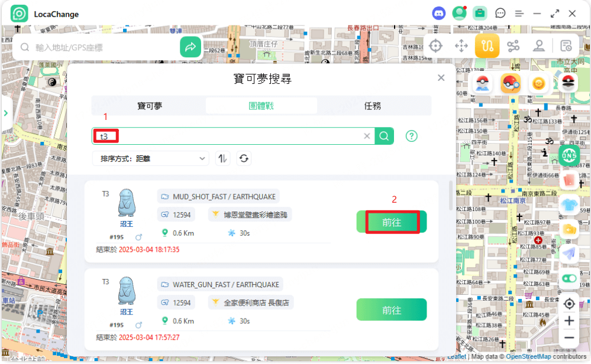Select the two-spot route mode icon

point(487,46)
